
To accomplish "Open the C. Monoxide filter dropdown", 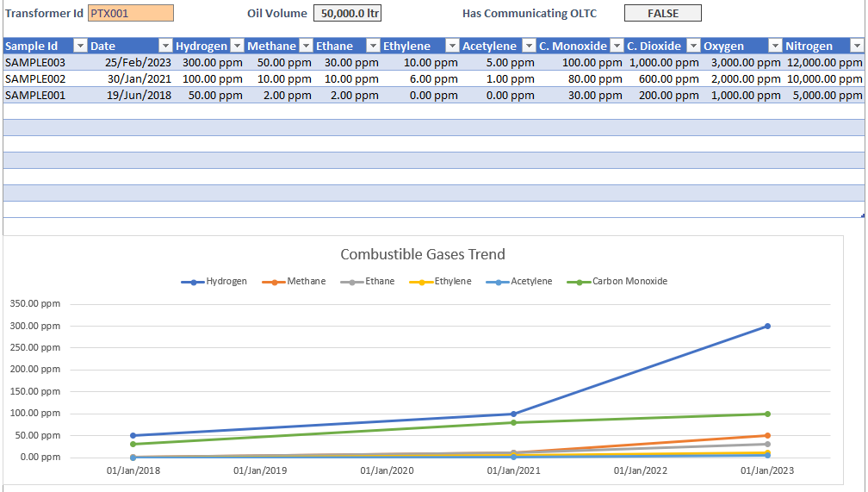I will click(x=616, y=47).
